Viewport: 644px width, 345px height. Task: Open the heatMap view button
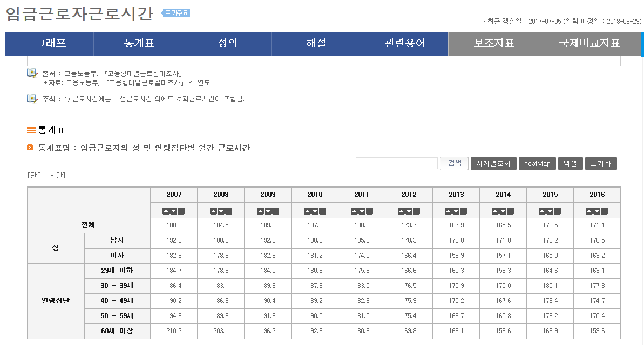537,163
